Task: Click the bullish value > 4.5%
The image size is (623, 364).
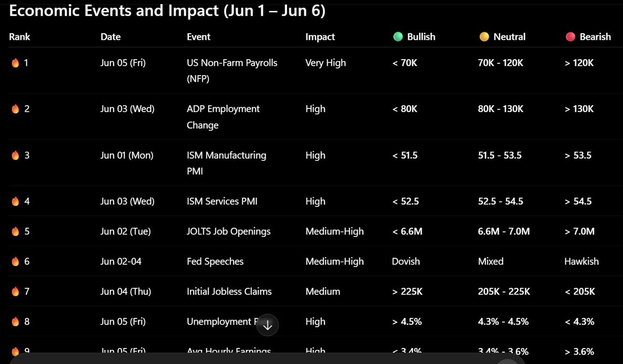Action: 407,321
